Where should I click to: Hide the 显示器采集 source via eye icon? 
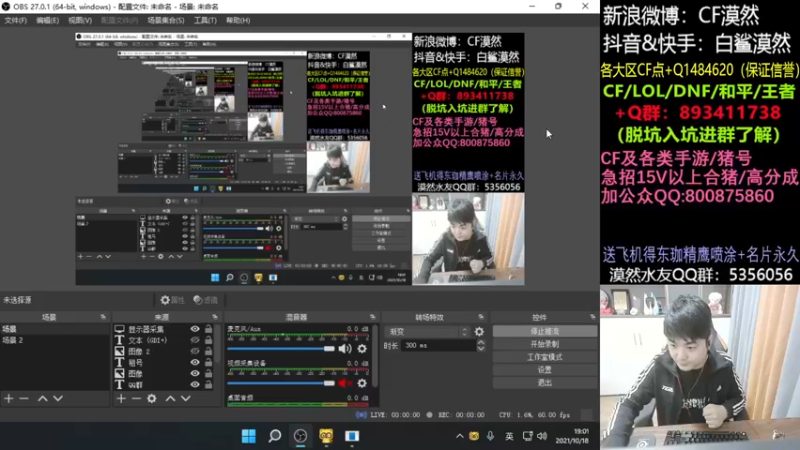[x=195, y=329]
